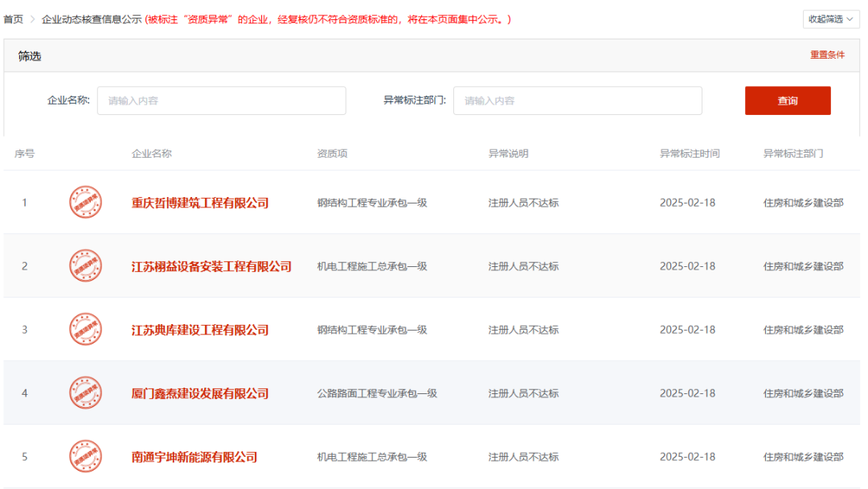Click 公路路面工程专业承包一级 in row 4
Image resolution: width=868 pixels, height=489 pixels.
point(377,393)
